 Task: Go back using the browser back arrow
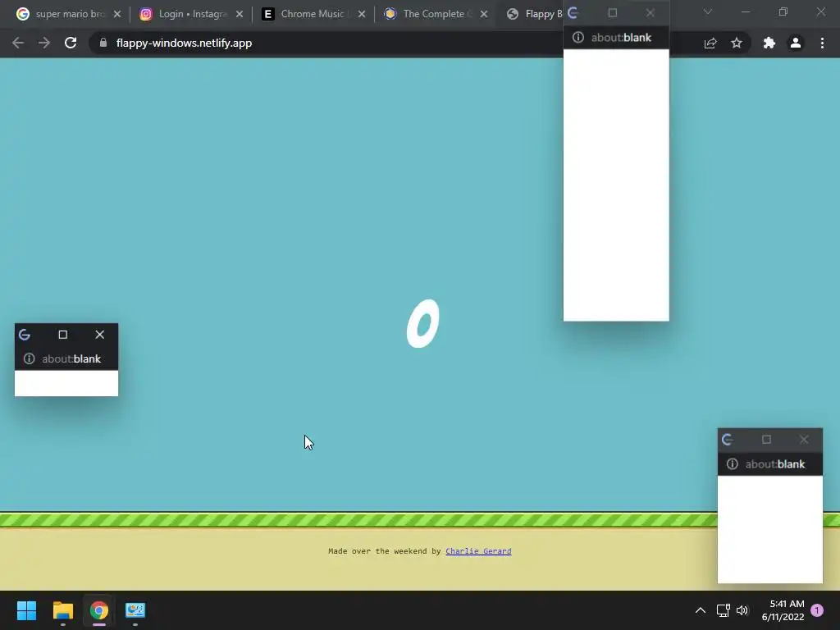point(18,43)
